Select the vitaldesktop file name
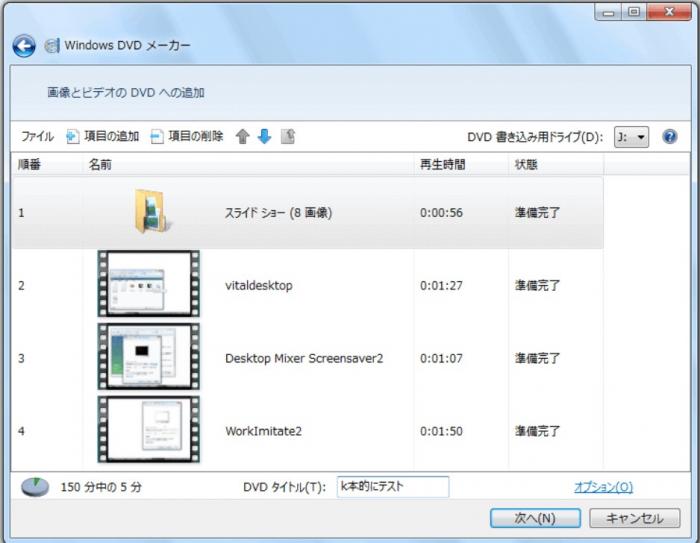Viewport: 700px width, 543px height. point(259,286)
